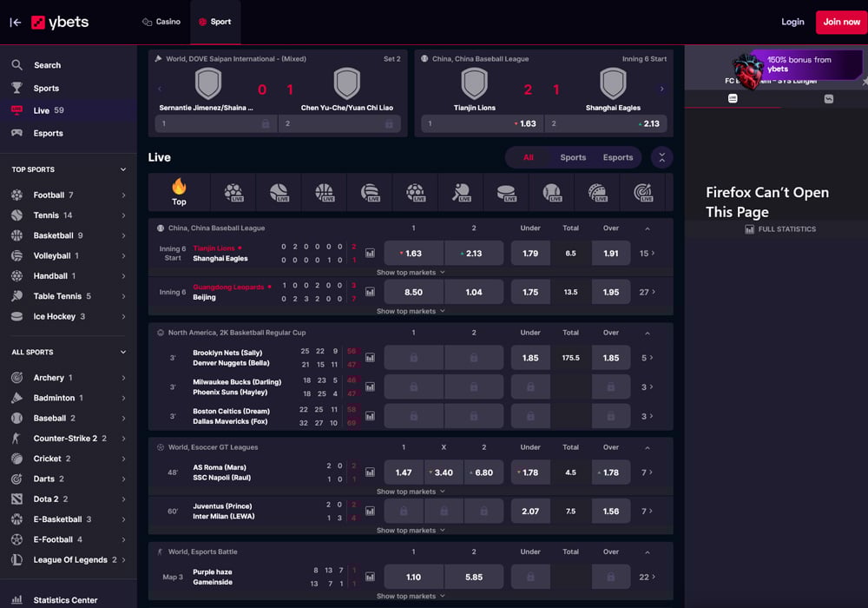Click the Join now button

coord(841,23)
